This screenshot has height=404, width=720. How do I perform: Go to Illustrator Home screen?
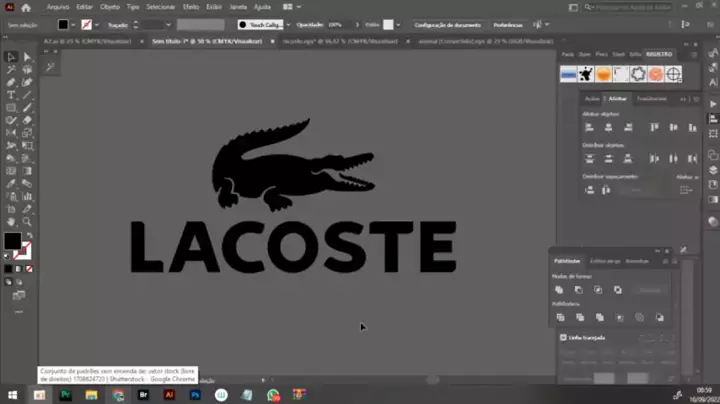pyautogui.click(x=26, y=7)
